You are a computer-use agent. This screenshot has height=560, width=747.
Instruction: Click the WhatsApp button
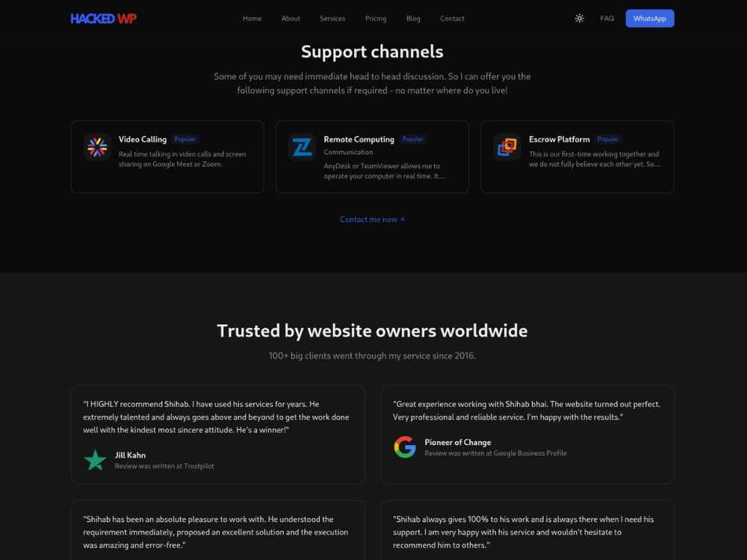point(650,19)
